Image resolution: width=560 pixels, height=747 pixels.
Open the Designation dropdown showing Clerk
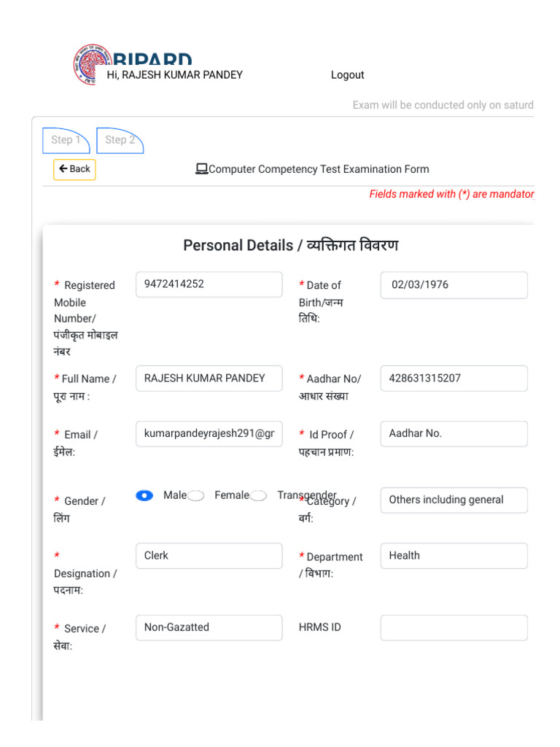209,556
